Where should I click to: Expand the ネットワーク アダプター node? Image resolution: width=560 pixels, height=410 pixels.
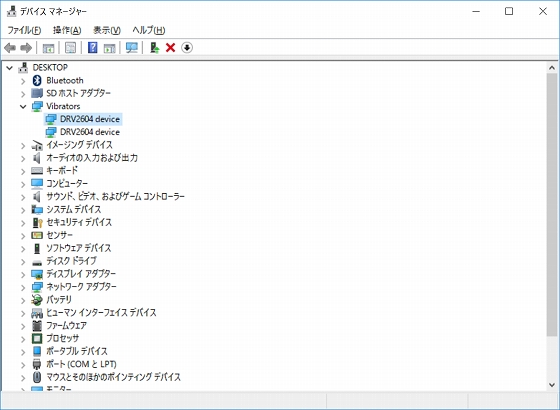(23, 287)
